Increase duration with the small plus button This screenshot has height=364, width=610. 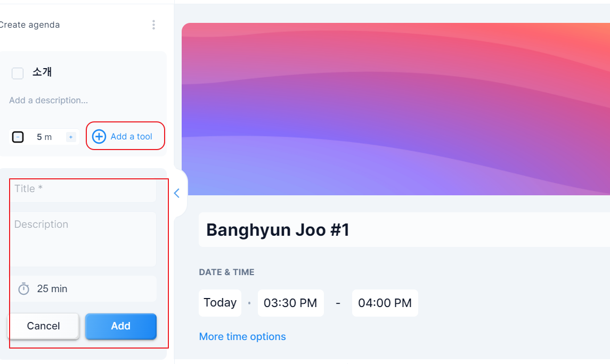tap(71, 137)
